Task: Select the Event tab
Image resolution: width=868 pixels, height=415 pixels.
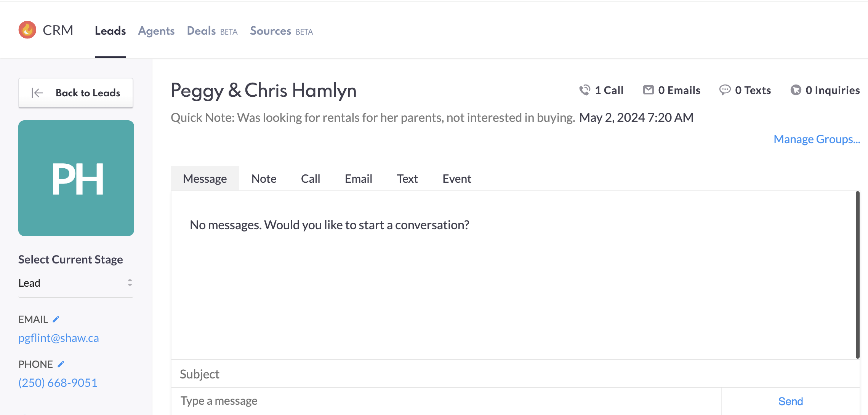Action: point(456,179)
